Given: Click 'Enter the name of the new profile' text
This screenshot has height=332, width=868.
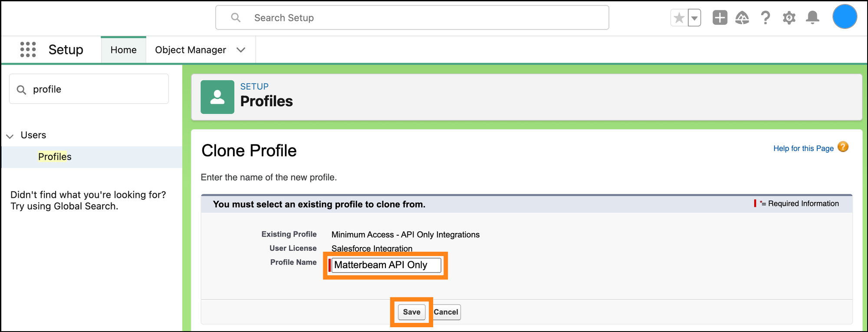Looking at the screenshot, I should coord(269,178).
